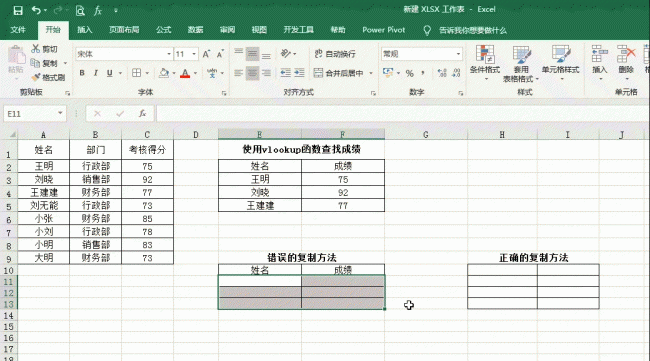Click Select All corner triangle
The width and height of the screenshot is (650, 361).
pyautogui.click(x=13, y=135)
